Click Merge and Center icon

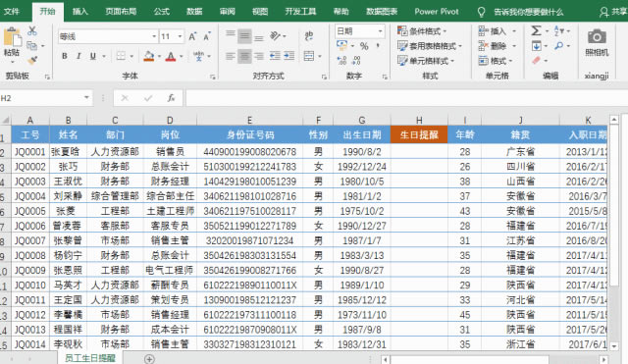tap(309, 56)
